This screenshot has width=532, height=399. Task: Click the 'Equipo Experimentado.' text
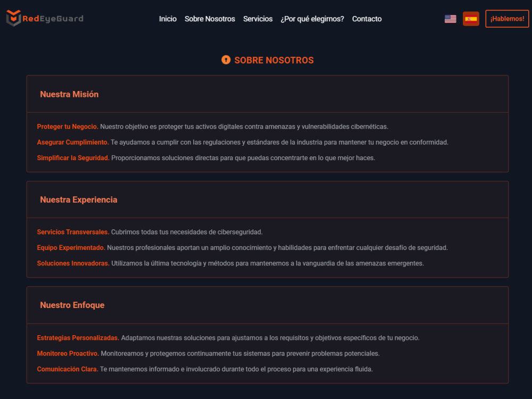pyautogui.click(x=71, y=248)
